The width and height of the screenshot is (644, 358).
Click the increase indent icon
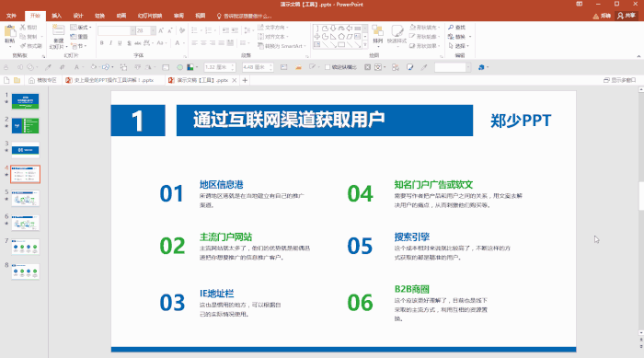(x=235, y=30)
